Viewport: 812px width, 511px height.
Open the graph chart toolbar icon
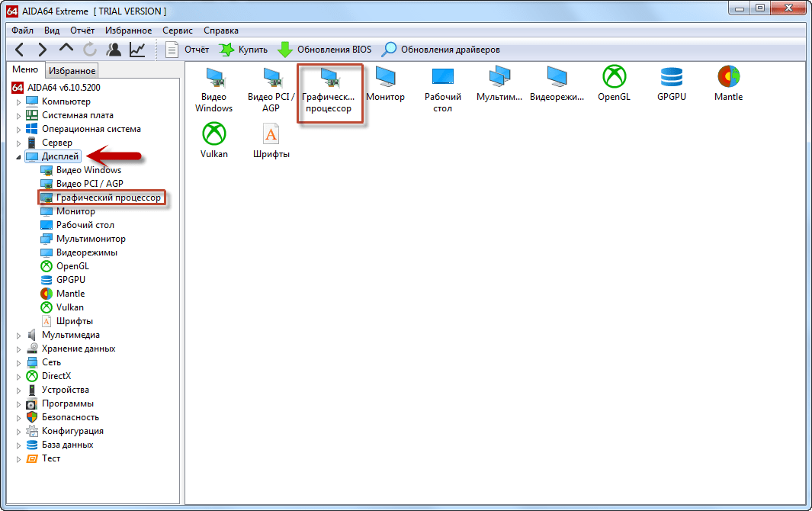coord(137,50)
